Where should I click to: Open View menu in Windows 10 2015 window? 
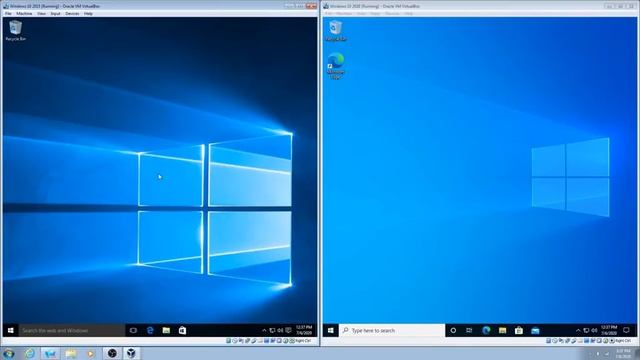click(x=41, y=13)
